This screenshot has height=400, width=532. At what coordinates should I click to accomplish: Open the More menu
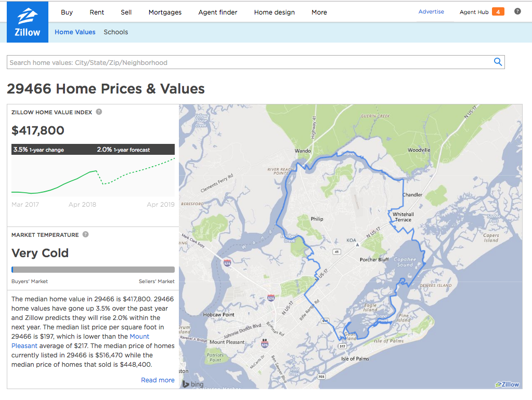click(319, 12)
